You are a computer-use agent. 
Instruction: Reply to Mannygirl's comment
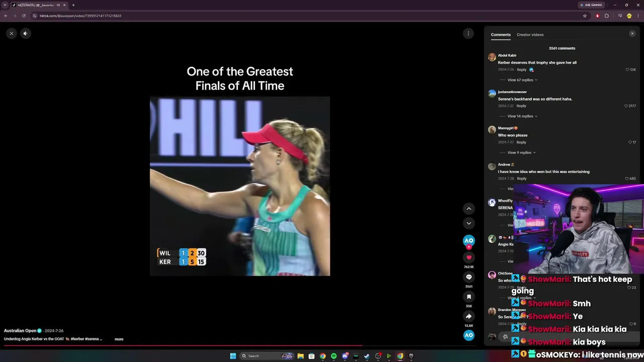(x=521, y=142)
